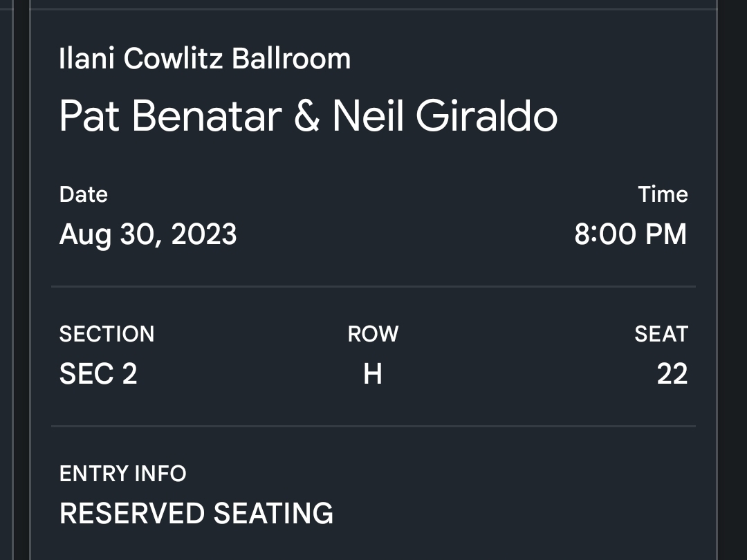The image size is (747, 560).
Task: Click the word Ballroom in venue name
Action: [x=291, y=59]
